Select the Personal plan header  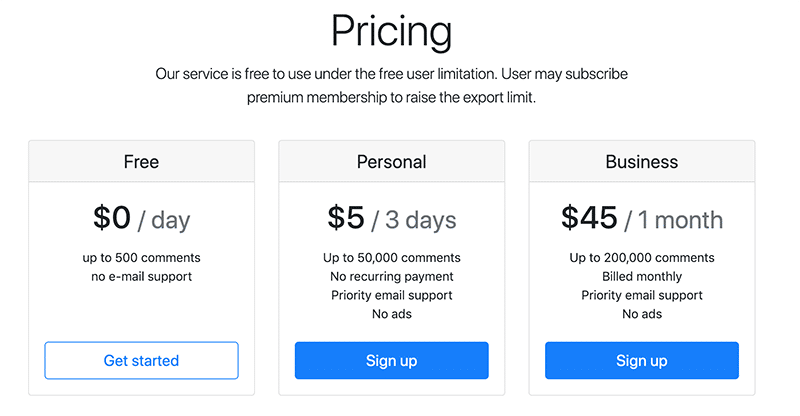pyautogui.click(x=391, y=161)
